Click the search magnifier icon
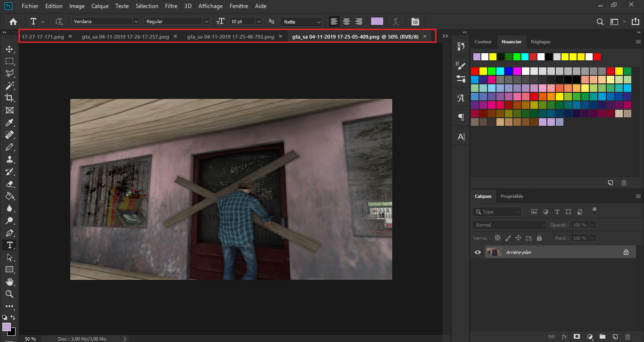 click(600, 22)
